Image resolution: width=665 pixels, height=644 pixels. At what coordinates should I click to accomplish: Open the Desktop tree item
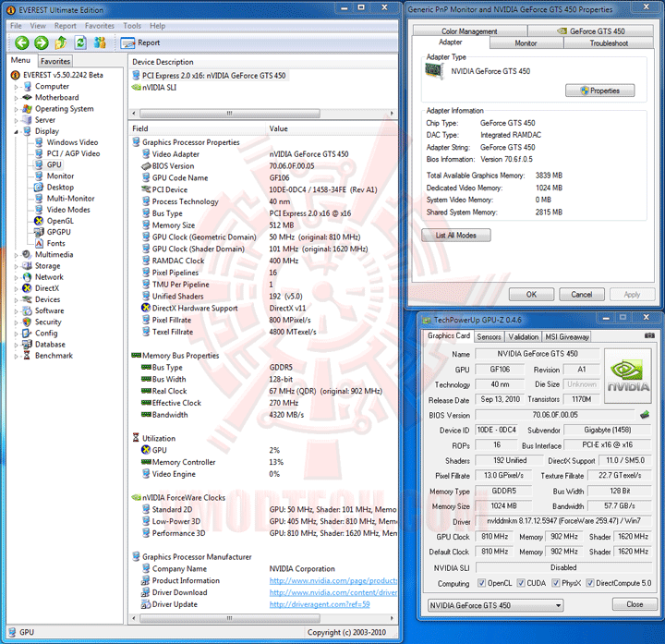(x=54, y=187)
